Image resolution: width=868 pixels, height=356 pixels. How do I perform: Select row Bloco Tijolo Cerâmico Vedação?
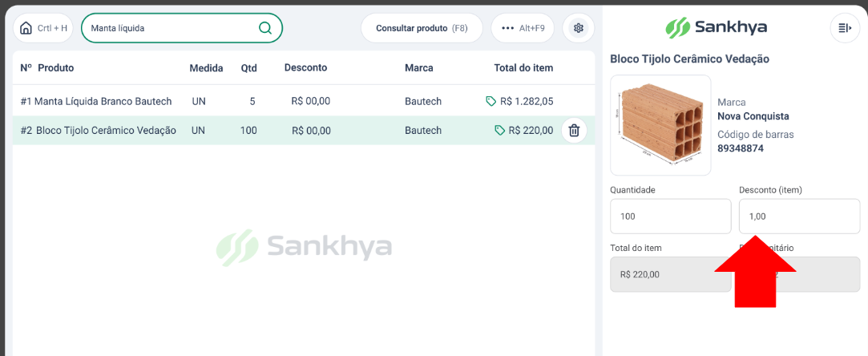coord(303,131)
